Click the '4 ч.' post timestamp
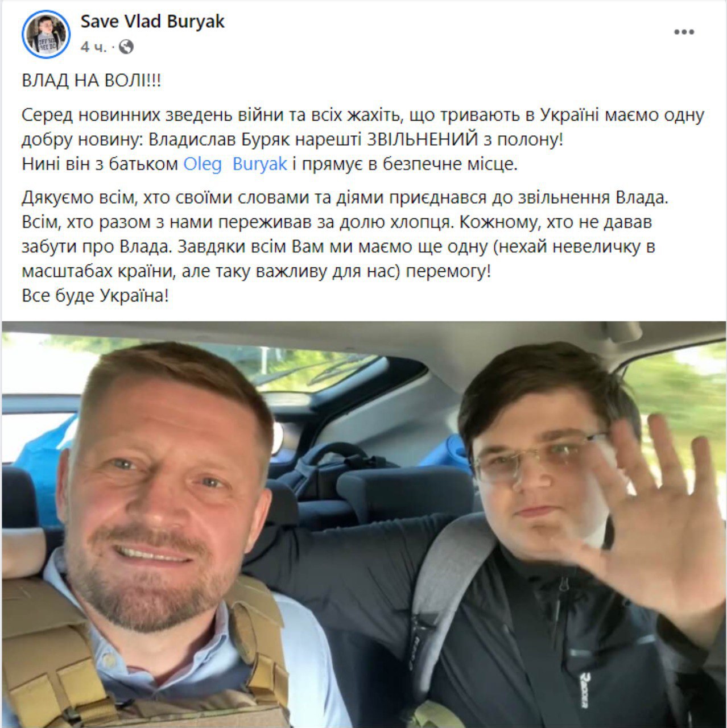 (93, 47)
